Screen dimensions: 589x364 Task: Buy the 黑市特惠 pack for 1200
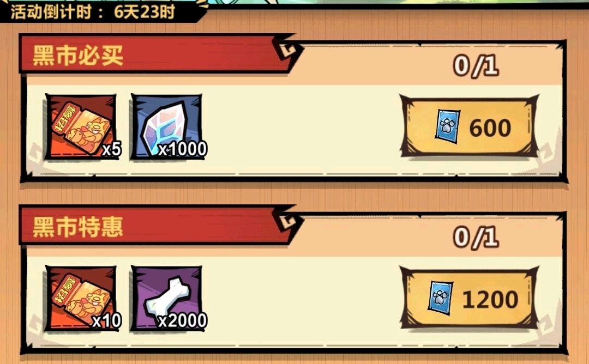point(469,298)
